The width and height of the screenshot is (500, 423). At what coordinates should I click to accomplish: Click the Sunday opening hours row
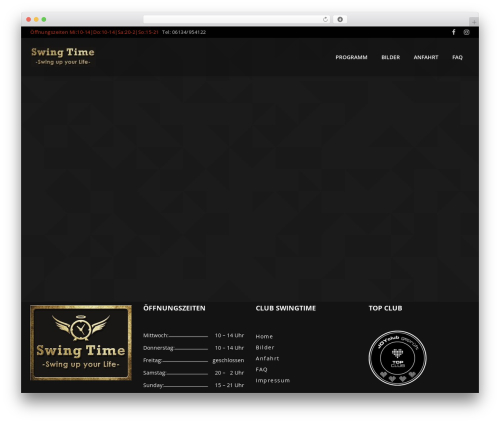(193, 385)
